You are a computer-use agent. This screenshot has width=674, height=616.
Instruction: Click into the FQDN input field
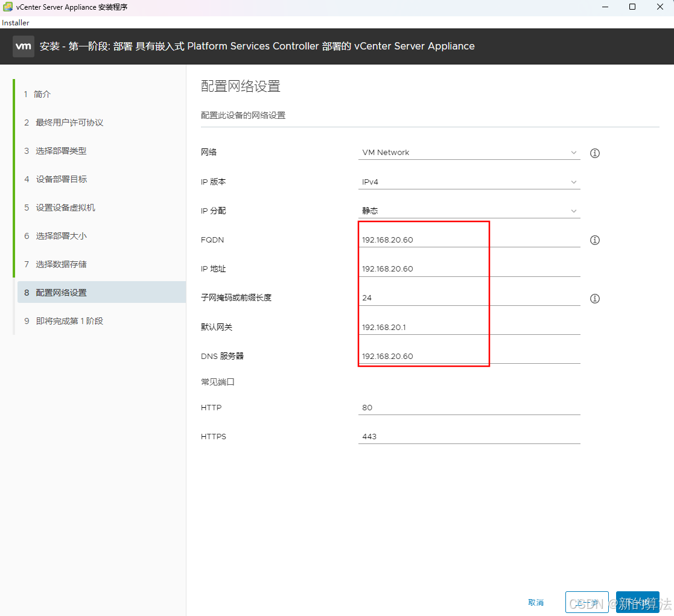(469, 240)
